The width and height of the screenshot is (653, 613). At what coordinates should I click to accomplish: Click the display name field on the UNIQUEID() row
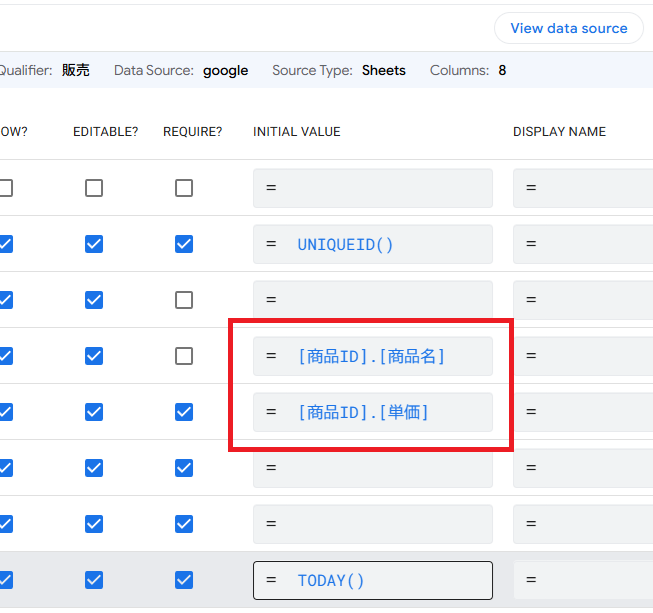coord(584,244)
